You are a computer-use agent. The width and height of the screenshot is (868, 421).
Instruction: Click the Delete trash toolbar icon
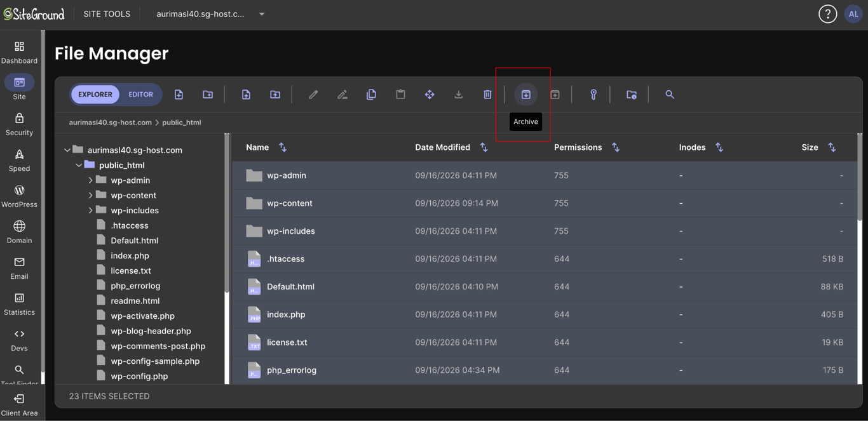click(487, 95)
